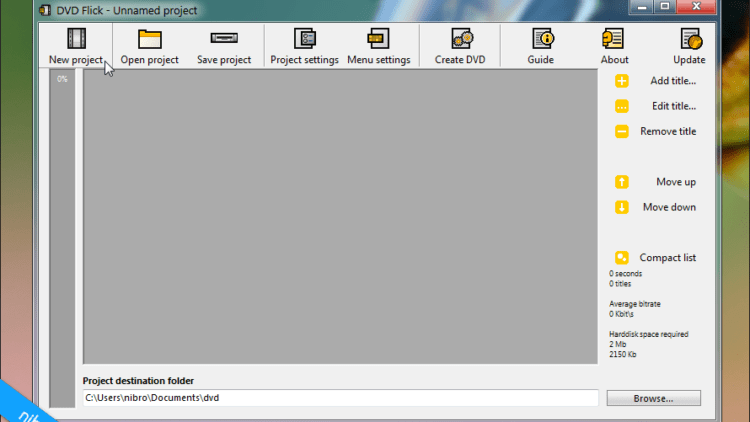Click the New project film icon
The image size is (750, 422).
(76, 39)
